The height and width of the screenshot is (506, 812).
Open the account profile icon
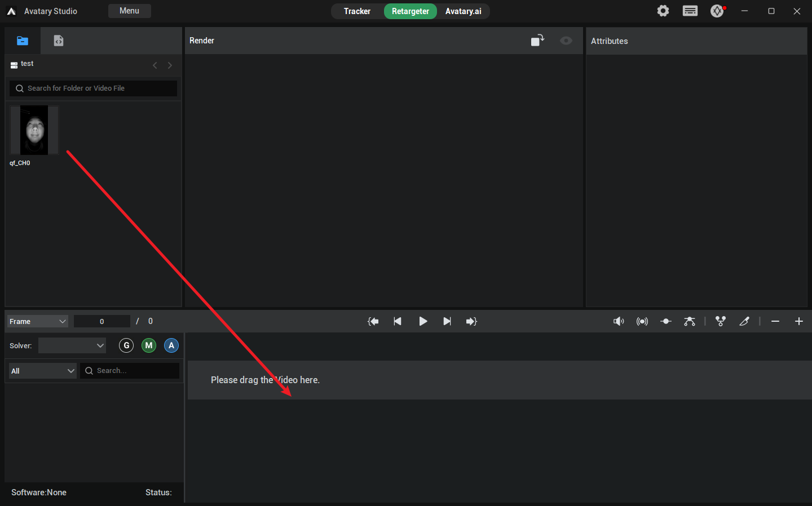click(717, 11)
